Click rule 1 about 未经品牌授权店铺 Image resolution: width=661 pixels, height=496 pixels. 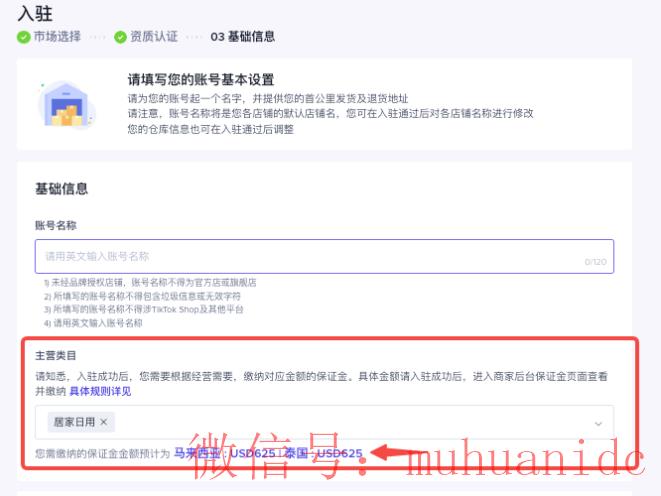(150, 282)
